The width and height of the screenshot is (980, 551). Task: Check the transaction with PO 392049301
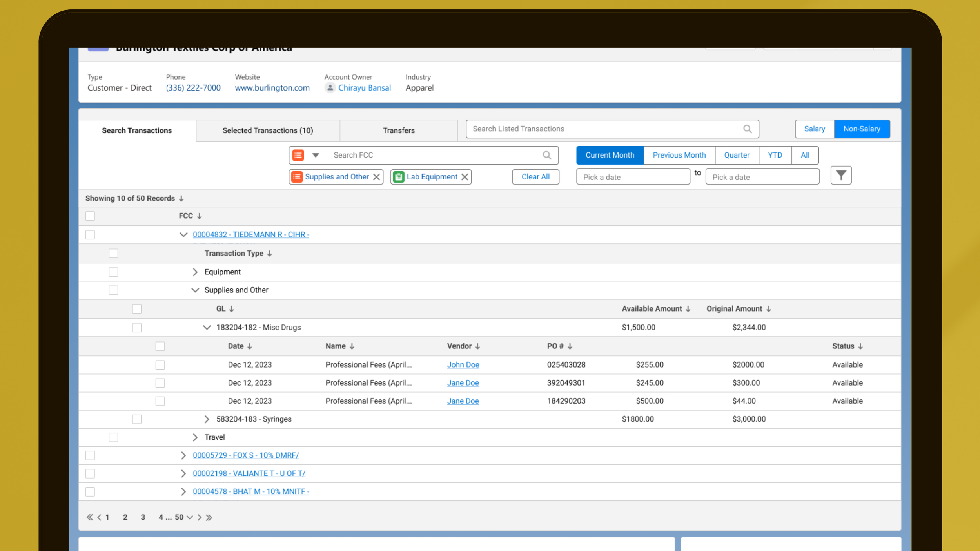coord(160,383)
